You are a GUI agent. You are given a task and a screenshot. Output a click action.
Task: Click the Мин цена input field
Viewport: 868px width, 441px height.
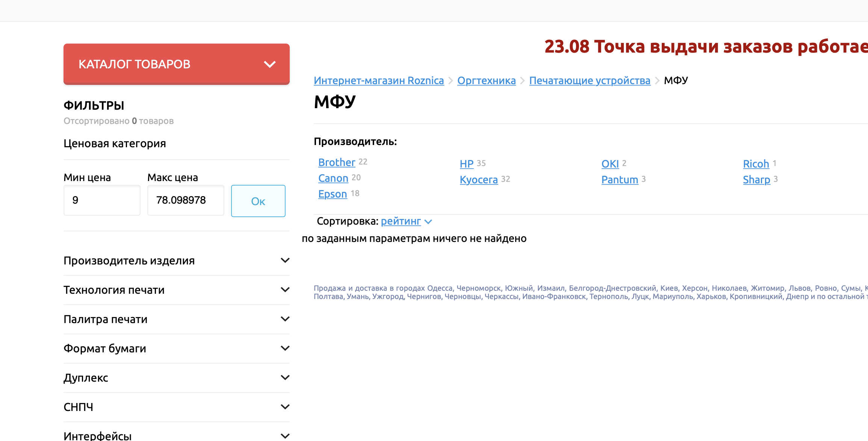coord(102,200)
